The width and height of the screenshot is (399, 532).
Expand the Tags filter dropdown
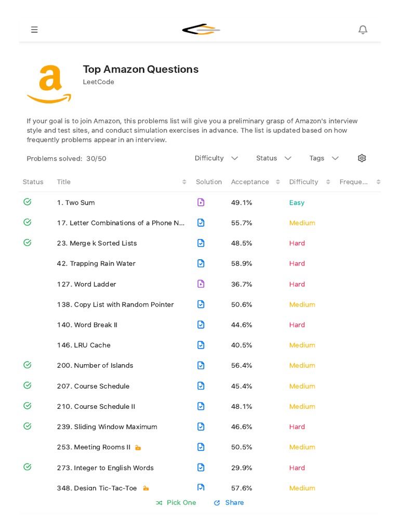coord(324,158)
